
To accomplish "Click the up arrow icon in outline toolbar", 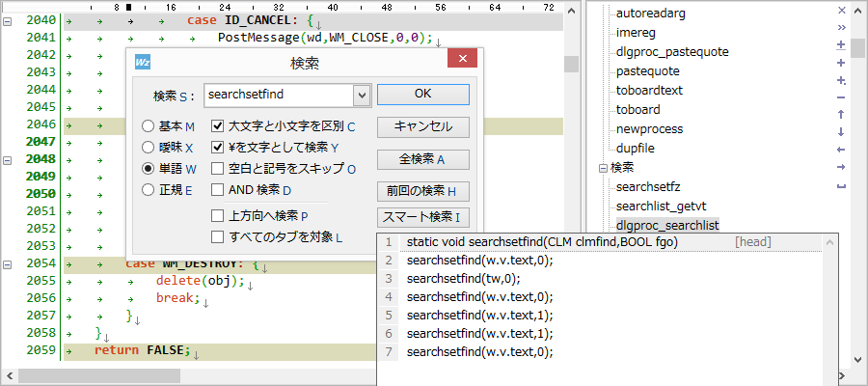I will point(841,115).
